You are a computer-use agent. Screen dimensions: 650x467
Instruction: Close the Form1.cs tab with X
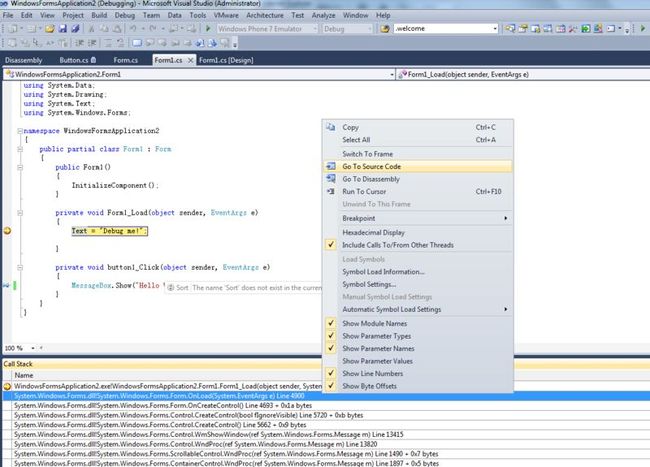tap(190, 60)
